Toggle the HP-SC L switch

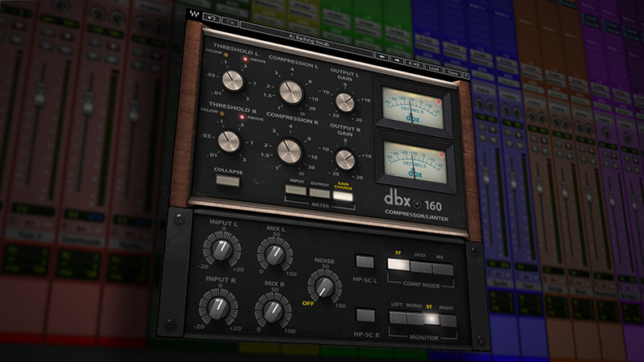365,261
